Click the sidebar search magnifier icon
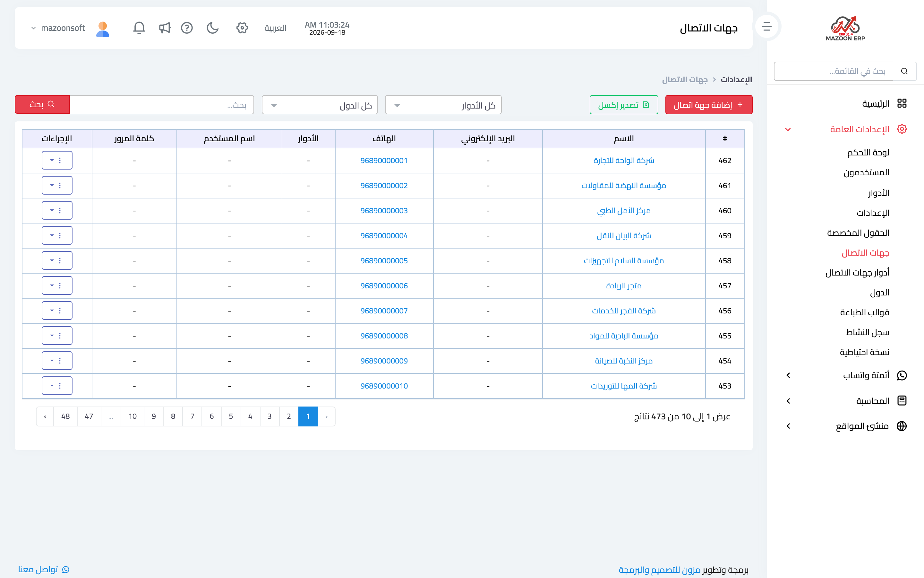The image size is (924, 578). (904, 71)
